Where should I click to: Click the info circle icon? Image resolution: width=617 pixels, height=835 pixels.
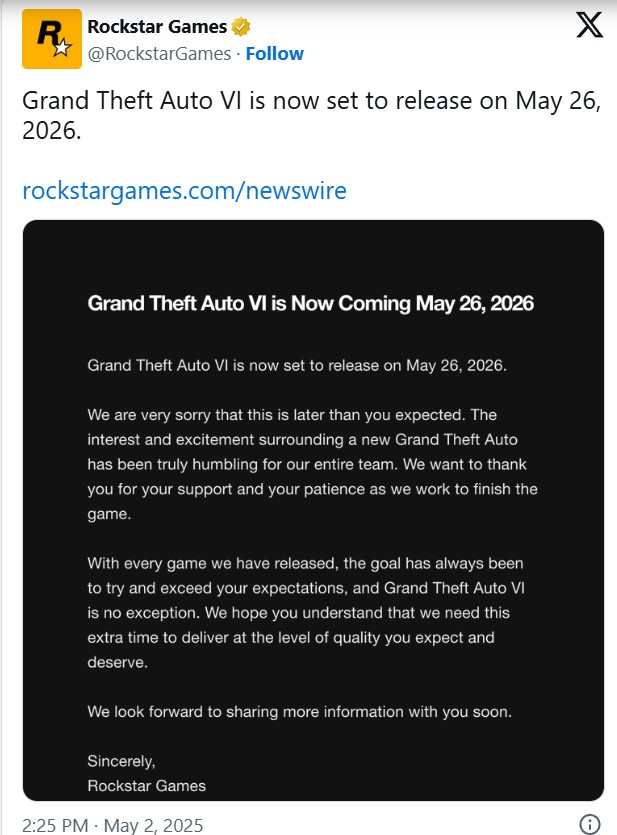coord(590,824)
